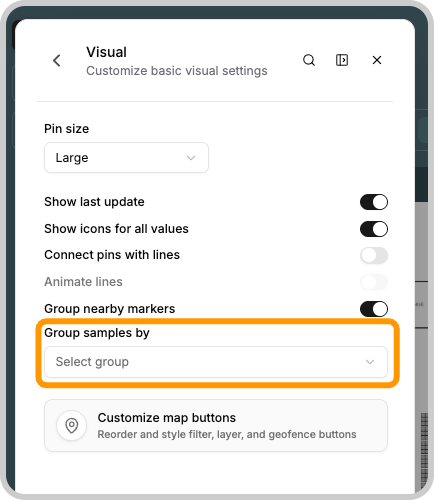Viewport: 434px width, 500px height.
Task: Open Customize map buttons settings
Action: [216, 426]
